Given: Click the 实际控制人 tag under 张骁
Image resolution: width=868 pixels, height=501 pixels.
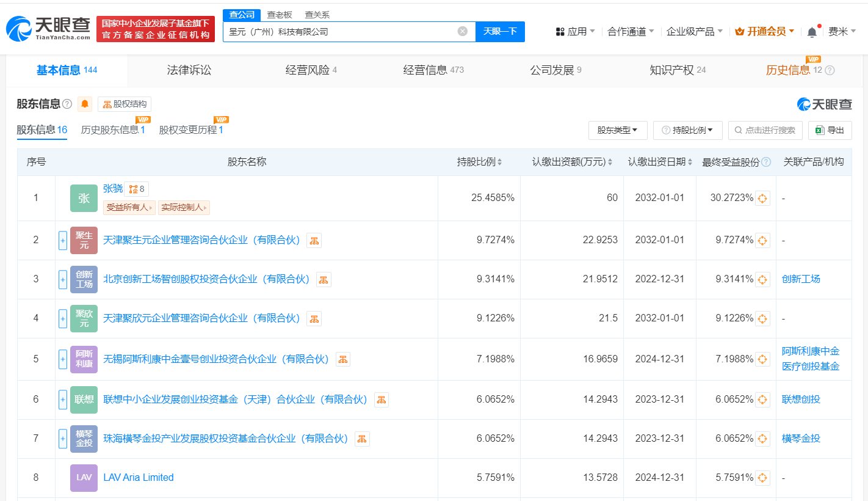Looking at the screenshot, I should coord(184,208).
